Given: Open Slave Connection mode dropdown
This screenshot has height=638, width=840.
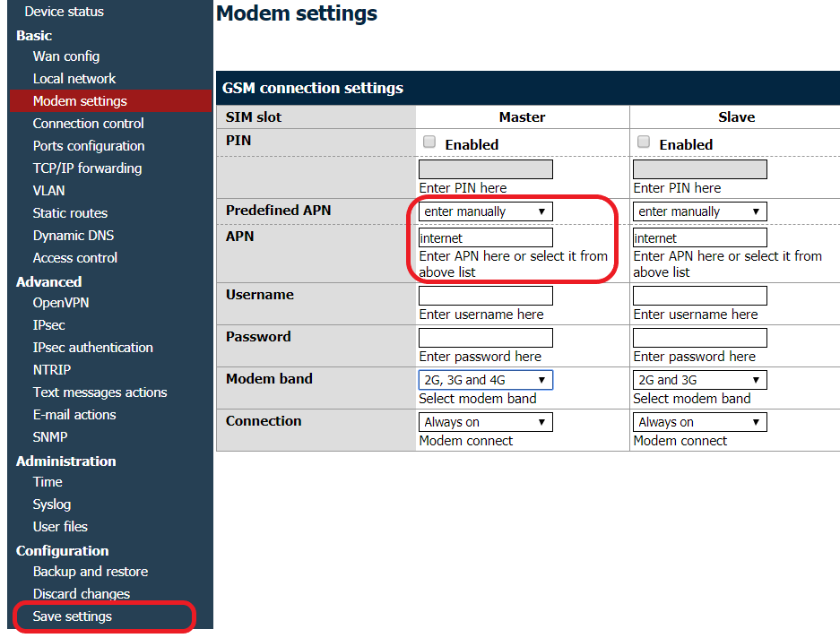Looking at the screenshot, I should coord(699,422).
